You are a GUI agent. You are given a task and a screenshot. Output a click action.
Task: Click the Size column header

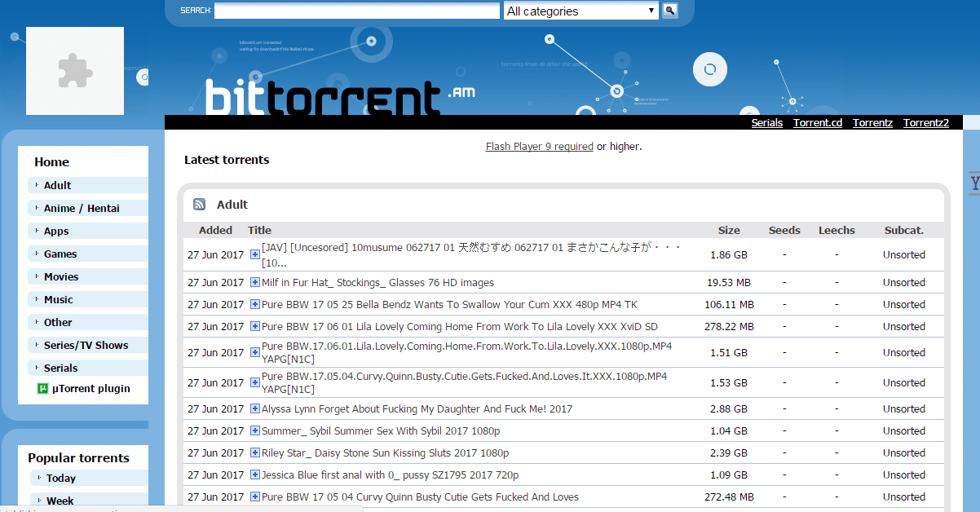(729, 230)
